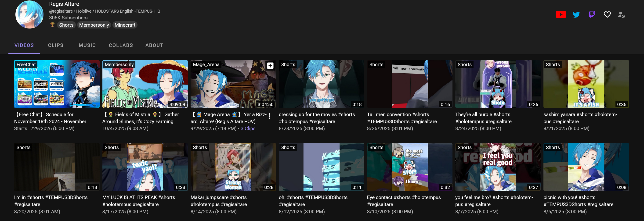
Task: Favorite the channel with the heart icon
Action: (x=607, y=14)
